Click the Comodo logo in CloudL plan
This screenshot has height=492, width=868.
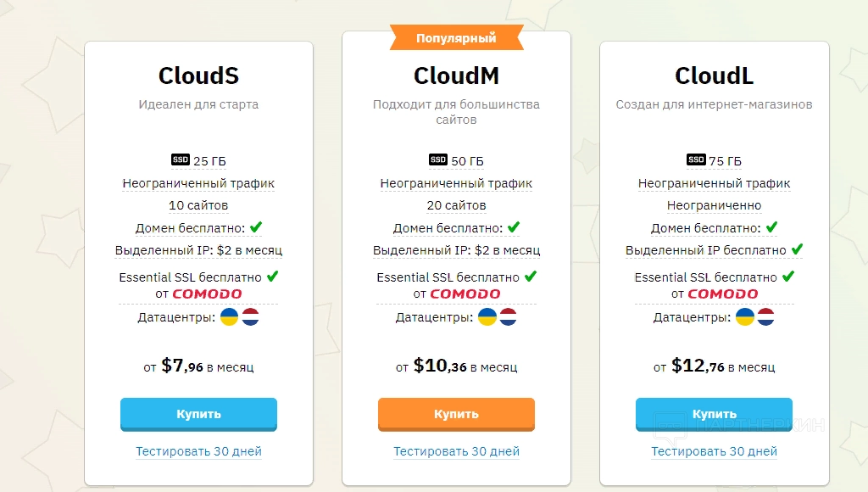tap(723, 294)
